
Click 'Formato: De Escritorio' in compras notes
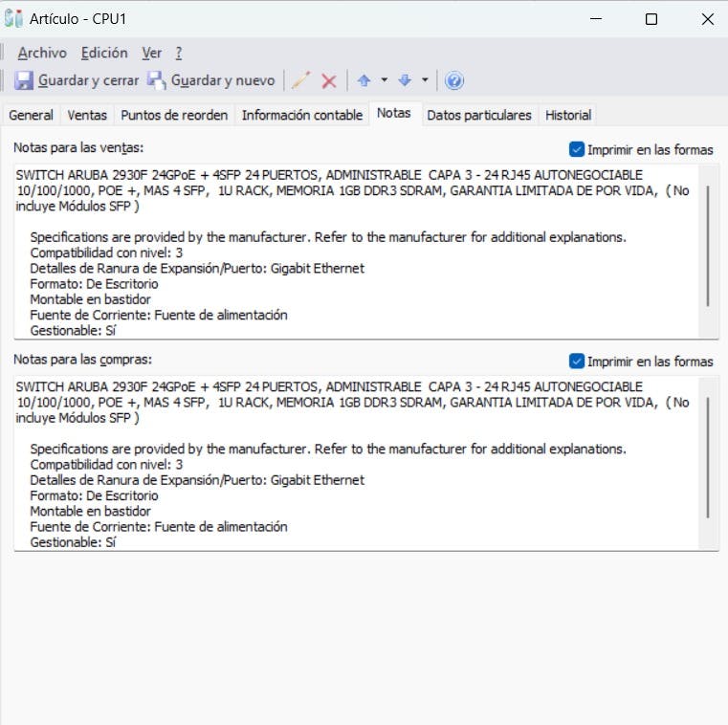click(95, 495)
